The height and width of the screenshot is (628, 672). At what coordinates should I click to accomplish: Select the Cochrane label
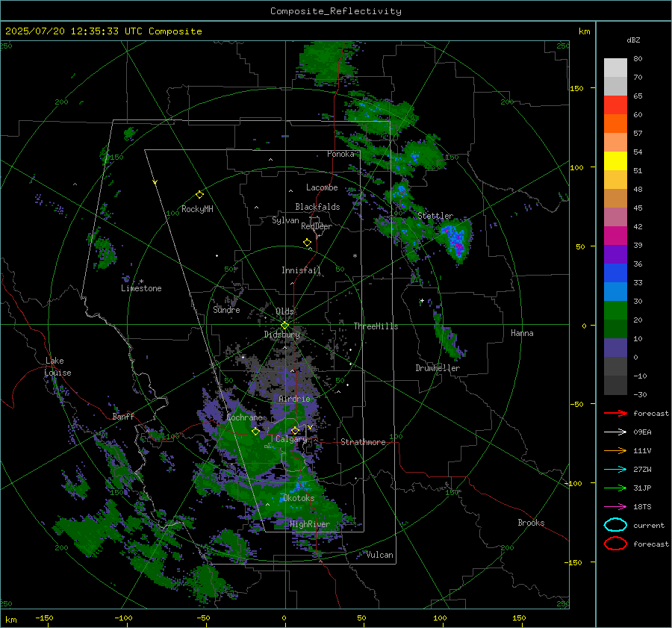(x=244, y=417)
